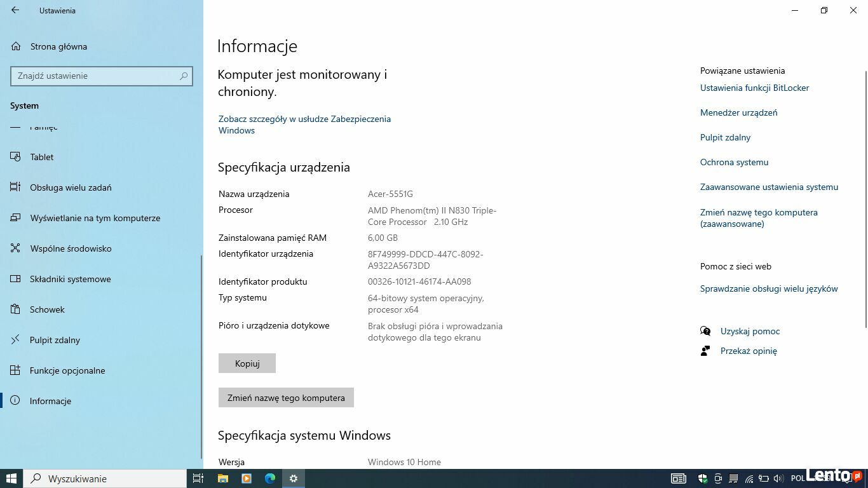This screenshot has width=868, height=488.
Task: Click device name value Acer-5551G
Action: pyautogui.click(x=390, y=194)
